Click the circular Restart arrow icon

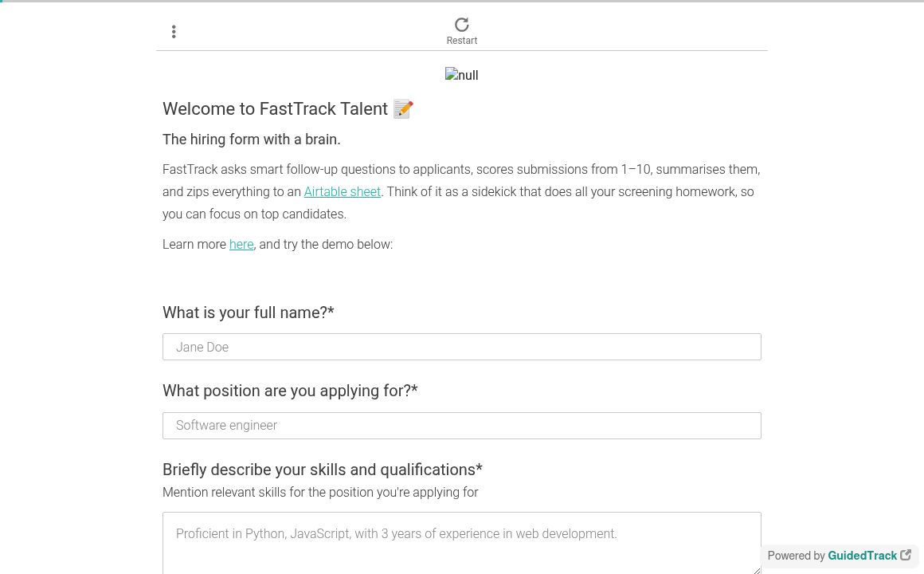[462, 25]
